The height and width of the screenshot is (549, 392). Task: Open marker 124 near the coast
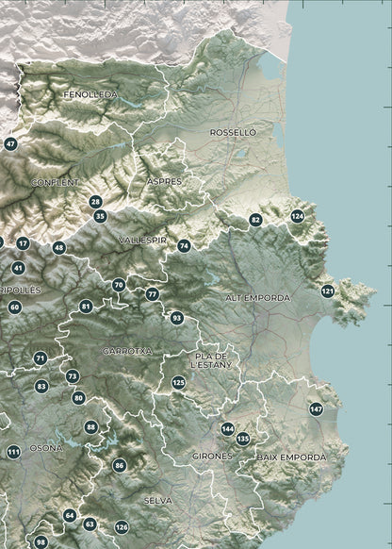[x=297, y=216]
